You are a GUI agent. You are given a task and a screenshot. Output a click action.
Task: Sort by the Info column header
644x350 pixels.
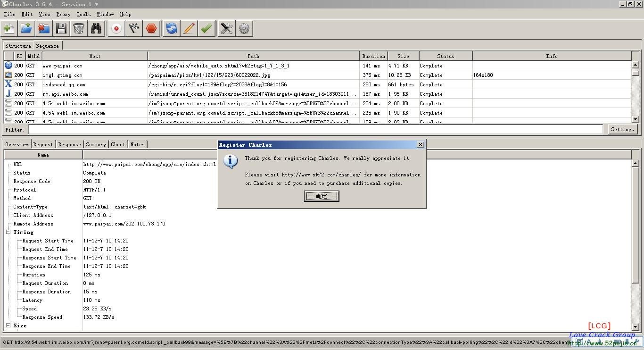(552, 56)
